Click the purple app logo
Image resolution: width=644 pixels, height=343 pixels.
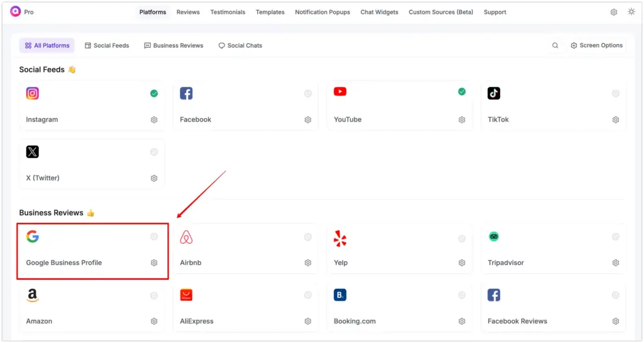coord(16,11)
